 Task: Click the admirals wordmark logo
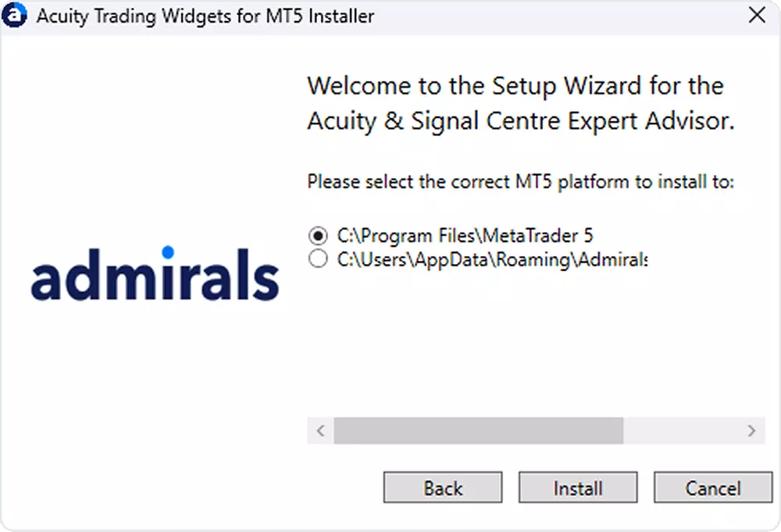(155, 273)
